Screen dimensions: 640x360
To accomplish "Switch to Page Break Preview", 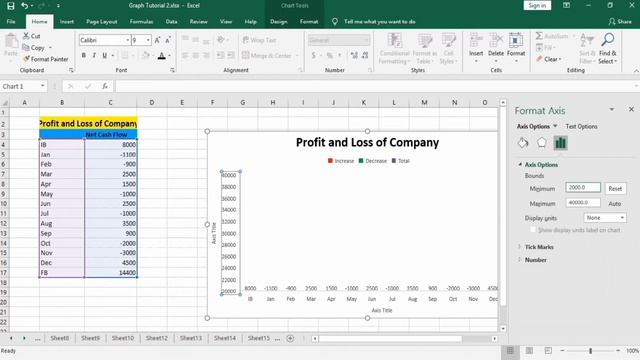I will tap(548, 351).
